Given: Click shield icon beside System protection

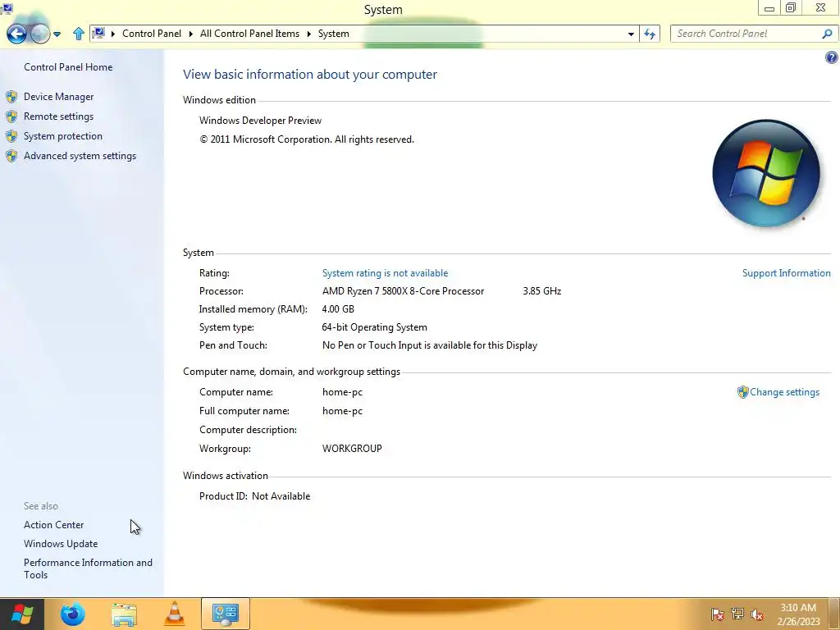Looking at the screenshot, I should pyautogui.click(x=11, y=136).
